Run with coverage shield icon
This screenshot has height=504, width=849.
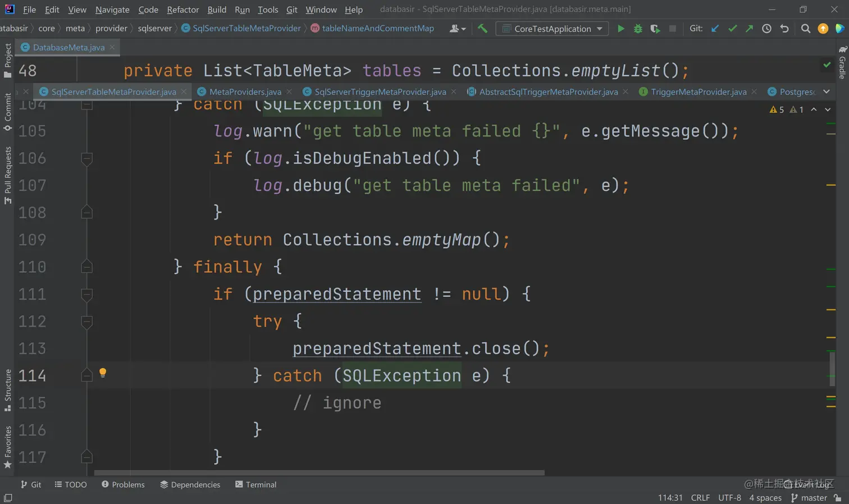click(x=655, y=29)
